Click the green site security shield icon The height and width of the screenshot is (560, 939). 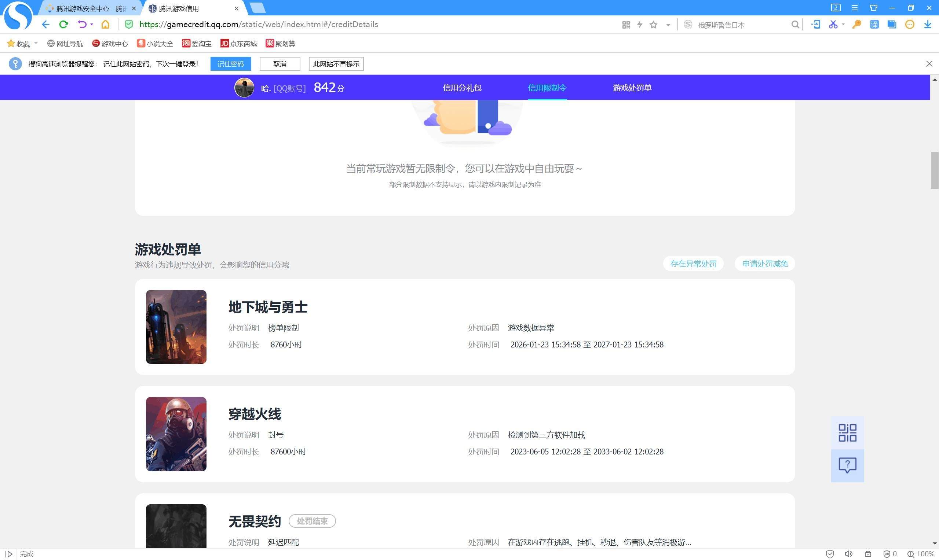point(129,25)
